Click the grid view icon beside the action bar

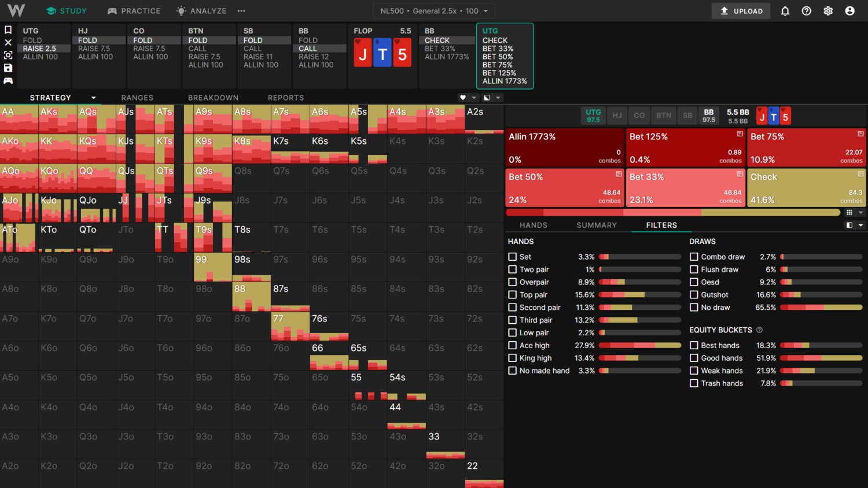849,213
